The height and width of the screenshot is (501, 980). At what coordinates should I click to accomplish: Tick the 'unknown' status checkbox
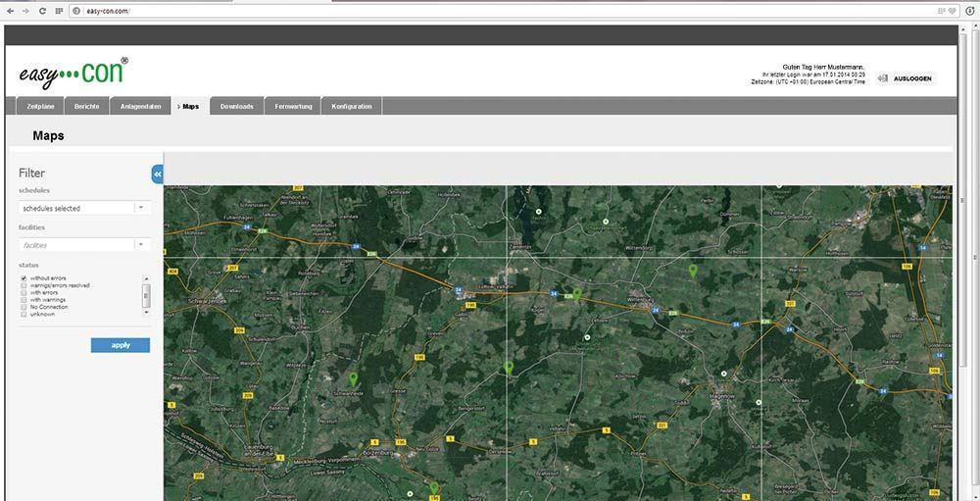click(x=24, y=314)
